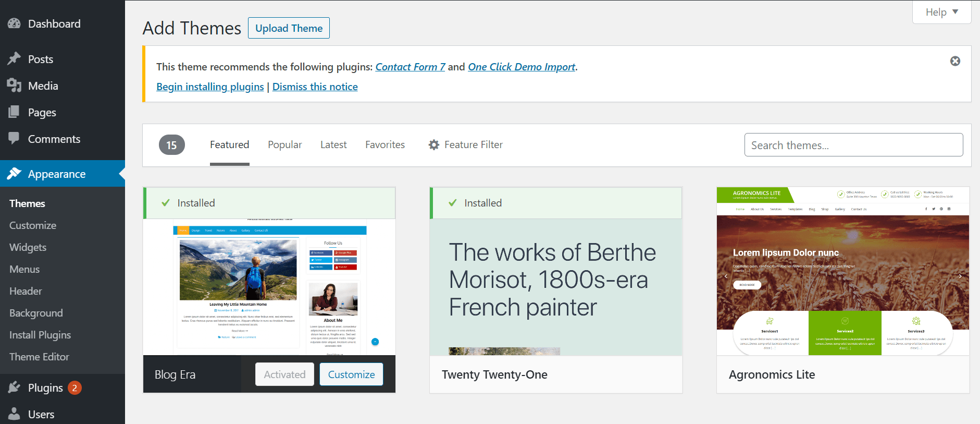The image size is (980, 424).
Task: Click the Activated button on Blog Era
Action: (x=284, y=374)
